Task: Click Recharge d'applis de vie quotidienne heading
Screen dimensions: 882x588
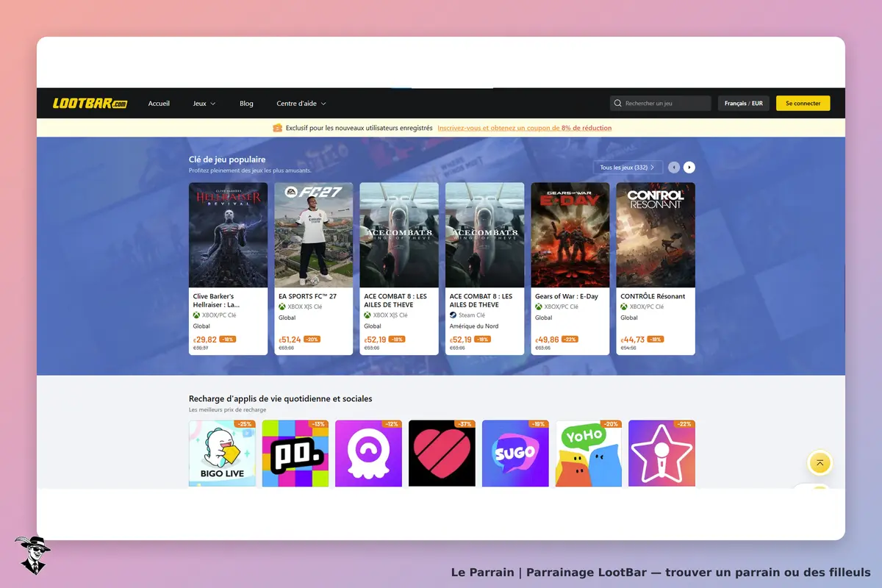Action: pyautogui.click(x=280, y=399)
